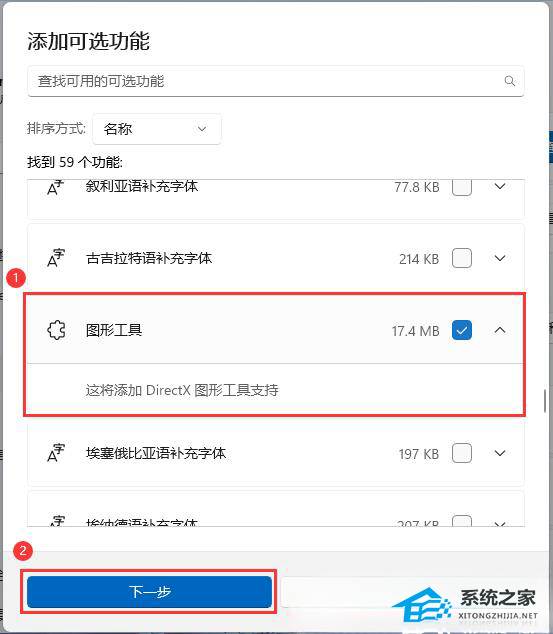Click the feature list vertical scrollbar thumb
Image resolution: width=553 pixels, height=634 pixels.
pos(545,400)
